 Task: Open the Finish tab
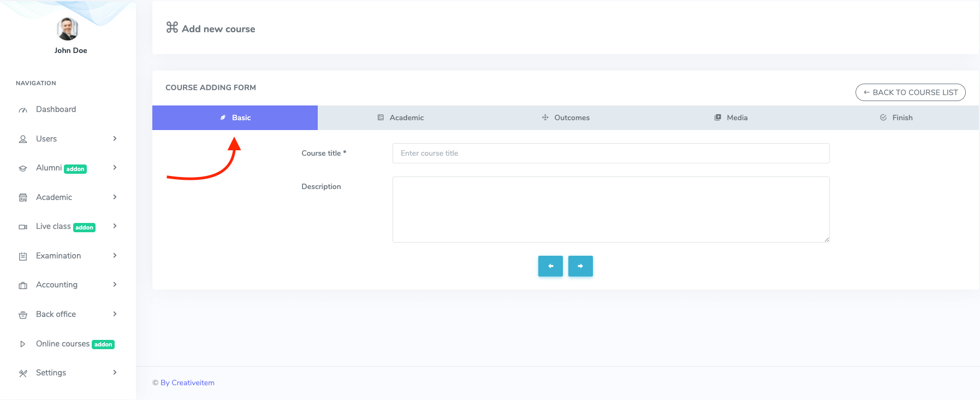point(896,117)
